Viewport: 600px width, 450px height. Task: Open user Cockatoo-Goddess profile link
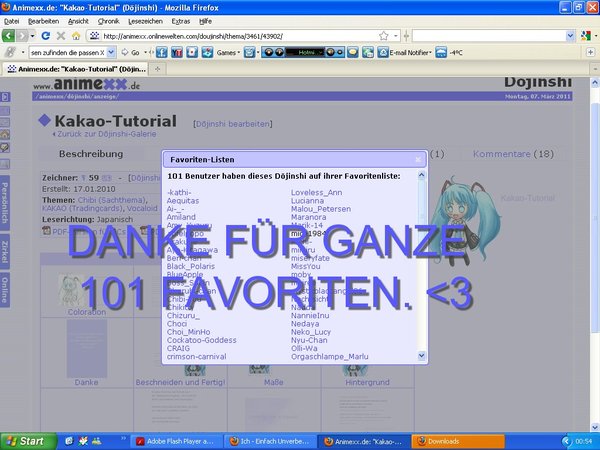(x=201, y=340)
